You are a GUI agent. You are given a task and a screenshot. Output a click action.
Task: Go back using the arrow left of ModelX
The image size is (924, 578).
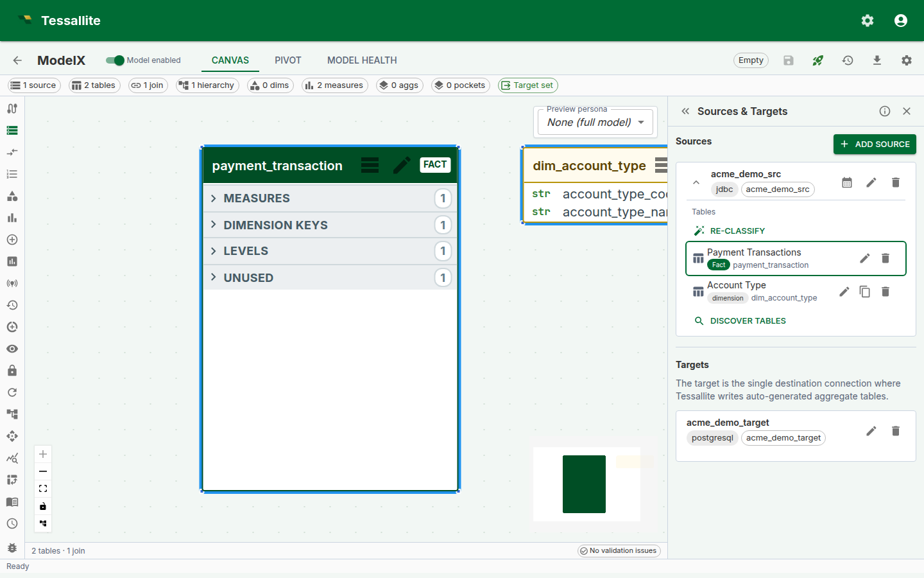[x=17, y=60]
